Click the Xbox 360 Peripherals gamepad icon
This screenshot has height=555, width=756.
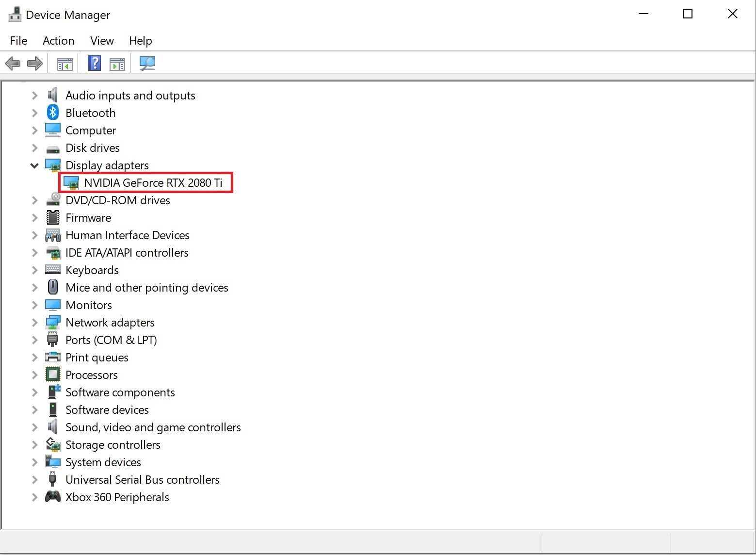[x=52, y=497]
